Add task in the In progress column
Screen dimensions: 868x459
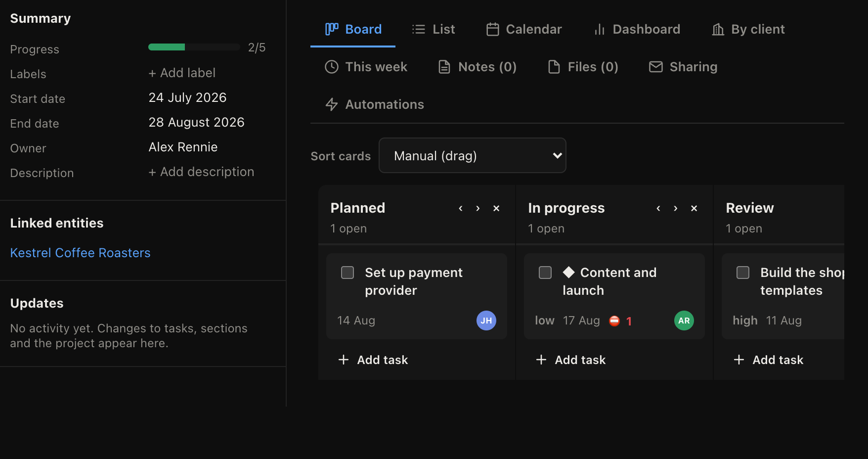[571, 360]
